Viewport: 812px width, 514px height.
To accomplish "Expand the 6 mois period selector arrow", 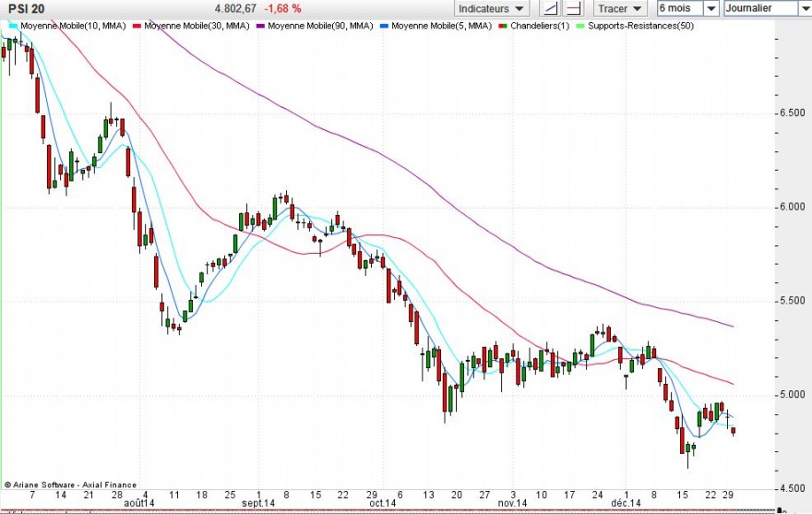I will tap(711, 8).
